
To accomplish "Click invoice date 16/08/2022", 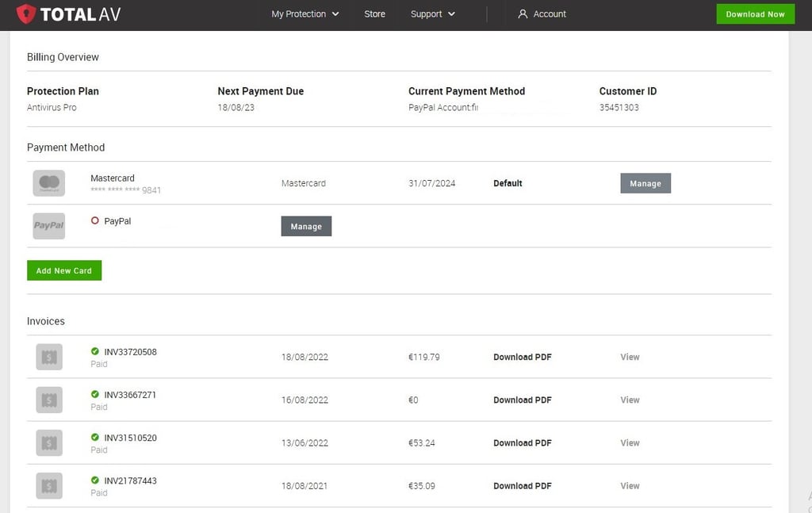I will click(304, 400).
